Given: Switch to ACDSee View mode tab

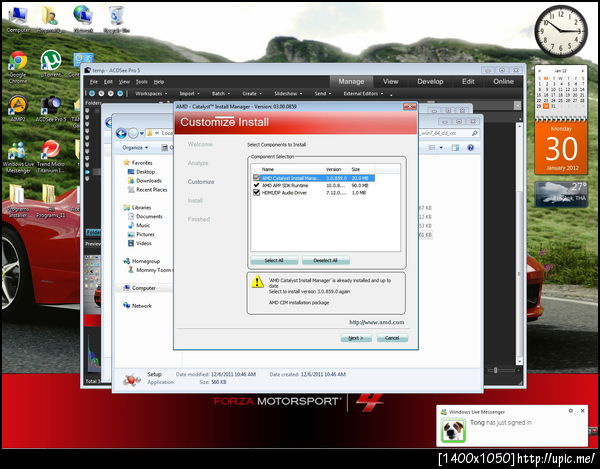Looking at the screenshot, I should click(x=391, y=81).
